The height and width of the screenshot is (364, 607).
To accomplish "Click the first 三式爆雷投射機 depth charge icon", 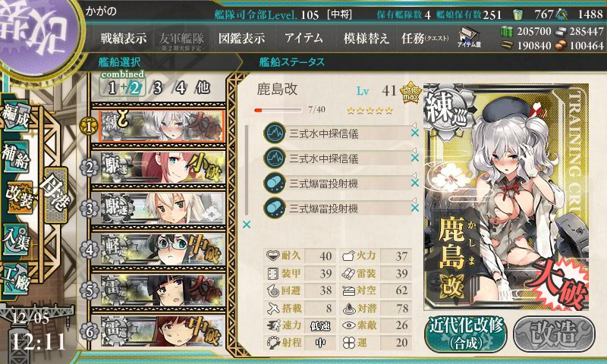I will 275,183.
